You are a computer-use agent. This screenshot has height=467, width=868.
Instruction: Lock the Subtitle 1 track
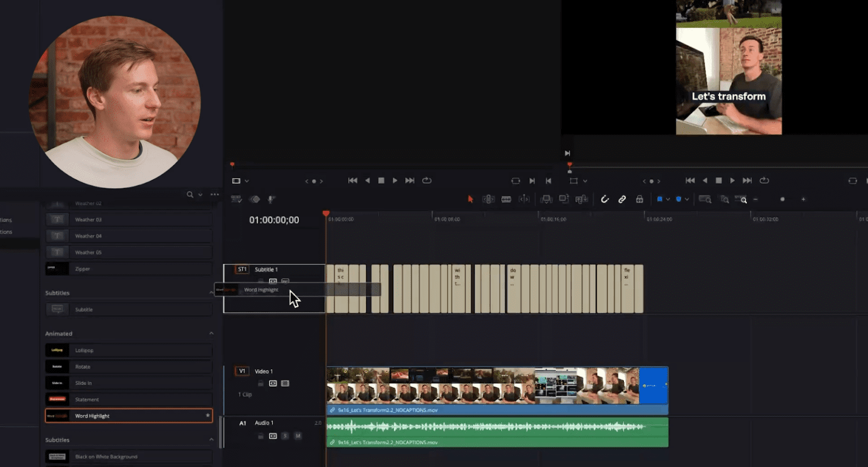pyautogui.click(x=261, y=280)
